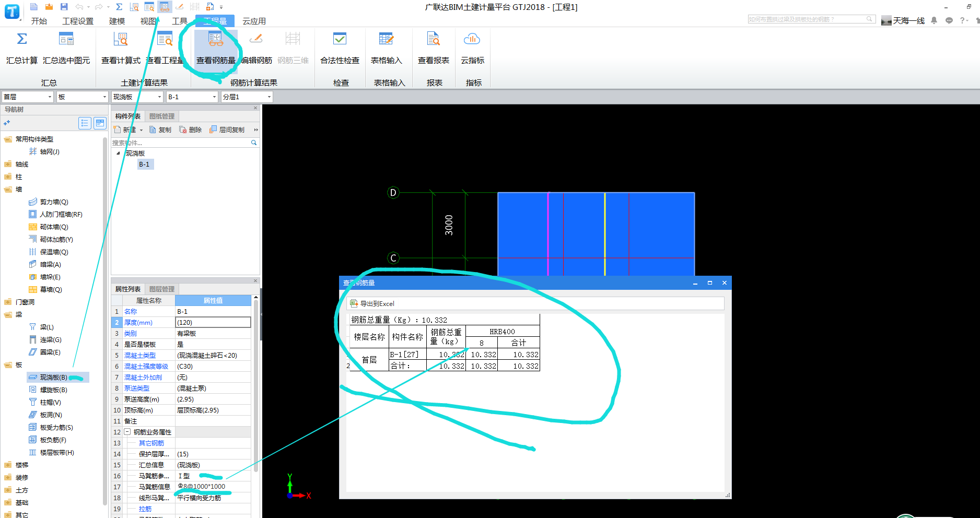The width and height of the screenshot is (980, 518).
Task: Click search magnifier in component search box
Action: pos(254,143)
